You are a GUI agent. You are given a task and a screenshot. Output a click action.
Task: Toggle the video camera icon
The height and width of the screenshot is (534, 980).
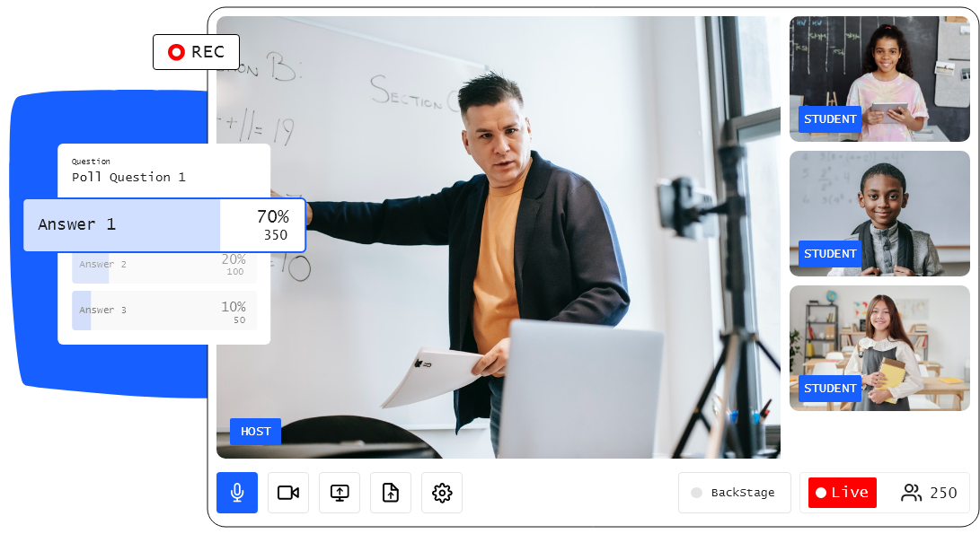pyautogui.click(x=288, y=493)
